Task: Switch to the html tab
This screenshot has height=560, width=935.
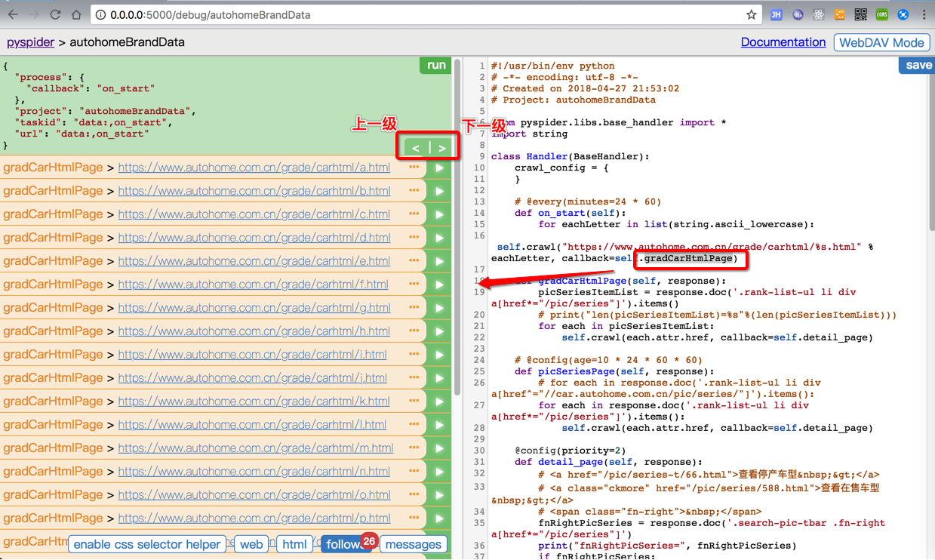Action: coord(294,544)
